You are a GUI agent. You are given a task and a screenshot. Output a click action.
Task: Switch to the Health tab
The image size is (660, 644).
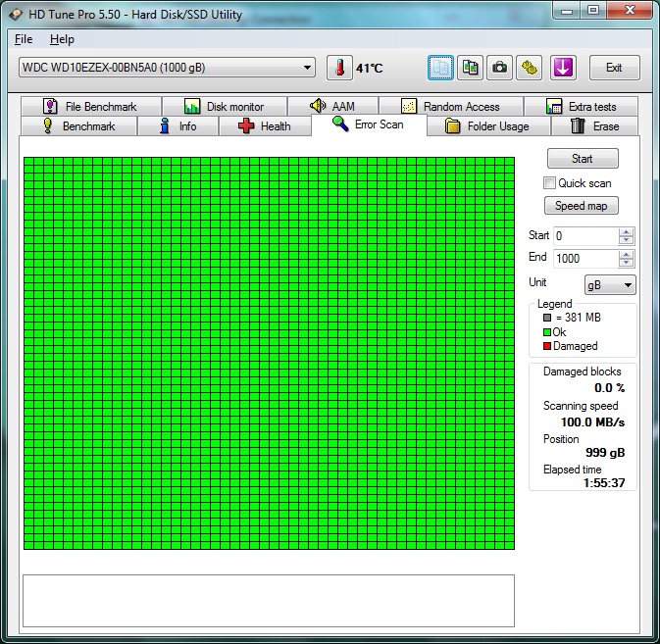[265, 126]
